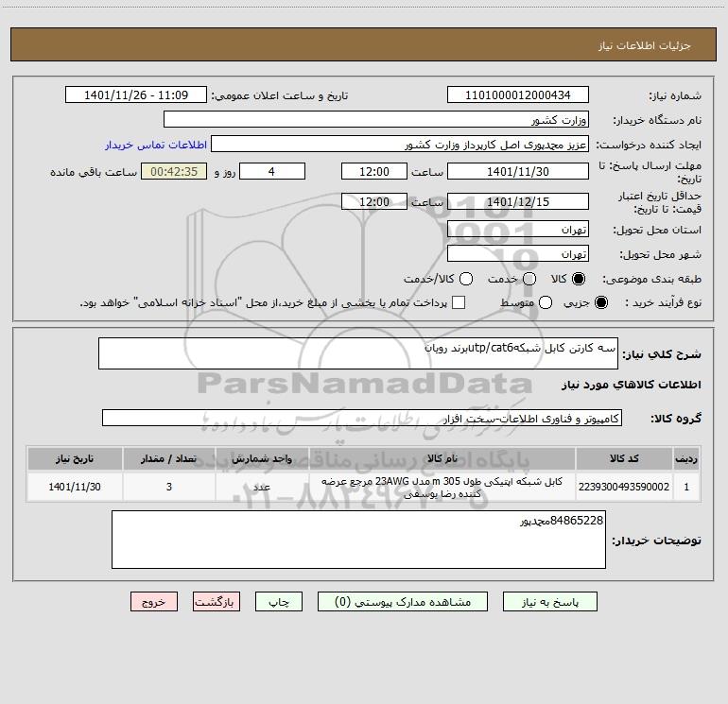This screenshot has width=728, height=704.
Task: Click the پاسخ به نیاز button
Action: [549, 602]
